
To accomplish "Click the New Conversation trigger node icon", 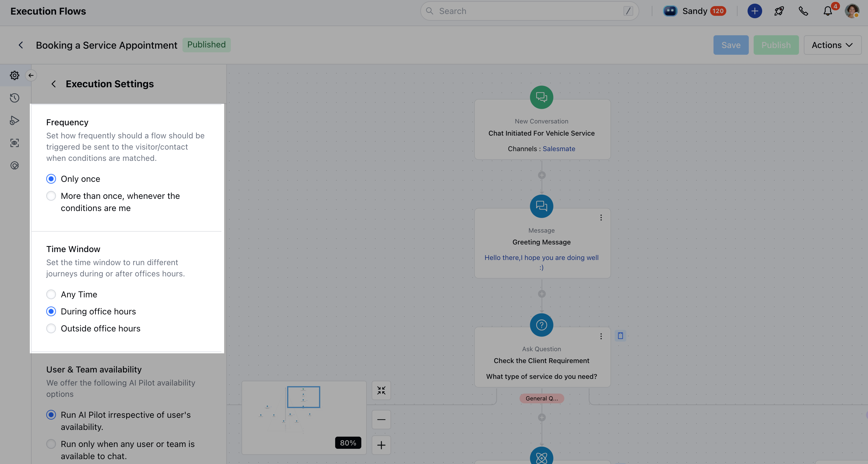I will pyautogui.click(x=541, y=97).
